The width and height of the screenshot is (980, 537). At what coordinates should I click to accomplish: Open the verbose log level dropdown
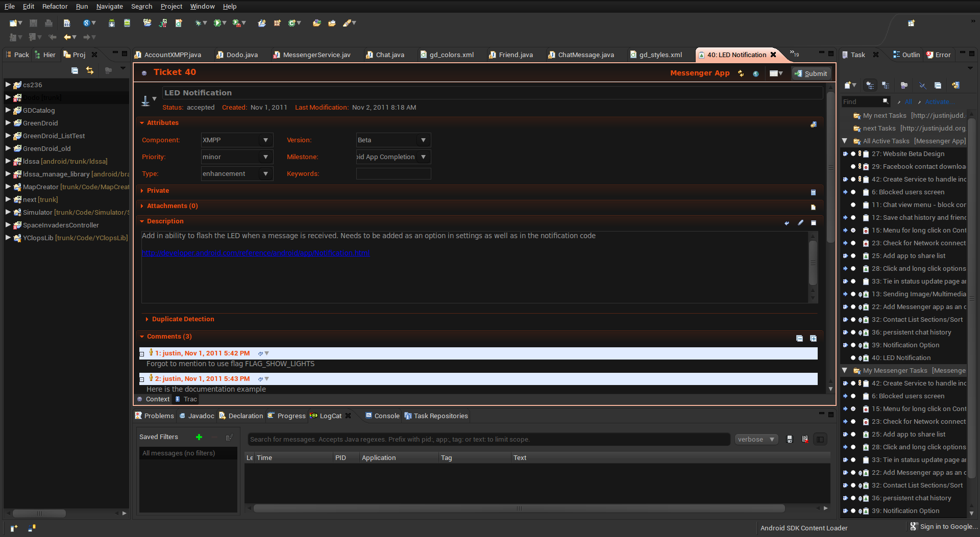coord(756,440)
